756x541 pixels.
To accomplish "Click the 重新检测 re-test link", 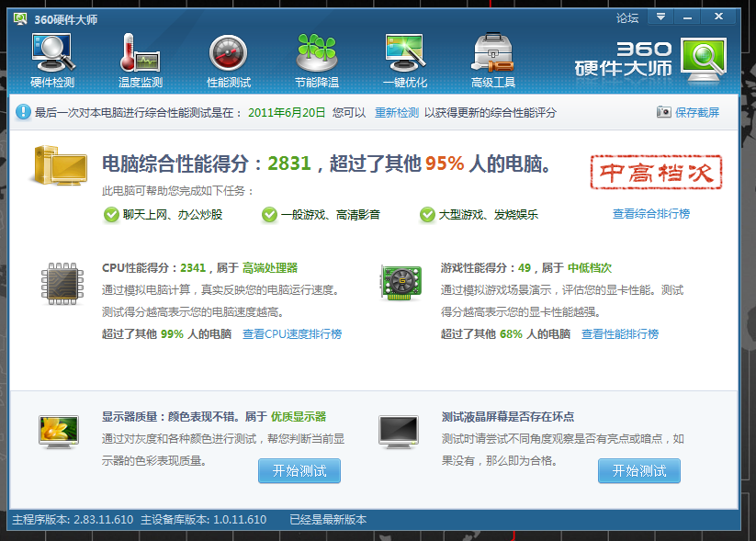I will click(397, 113).
